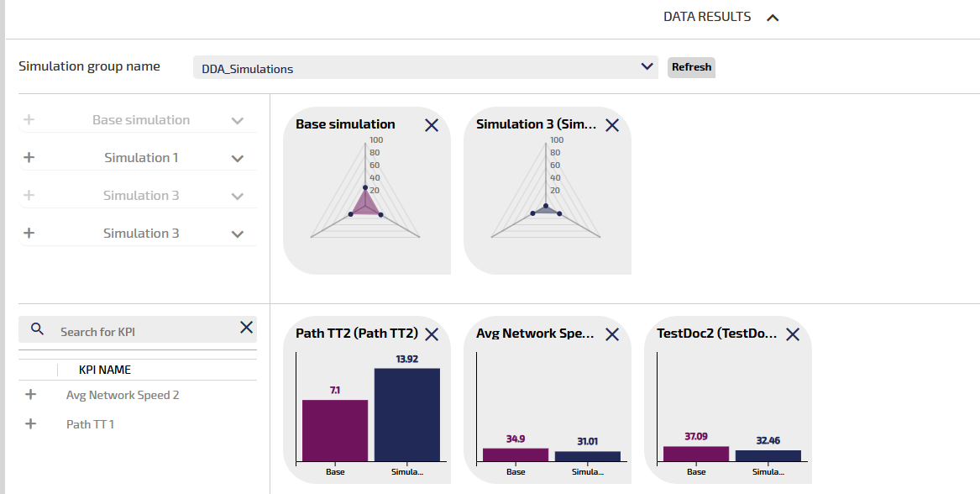This screenshot has height=494, width=980.
Task: Select the Simulation 1 list entry
Action: [141, 158]
